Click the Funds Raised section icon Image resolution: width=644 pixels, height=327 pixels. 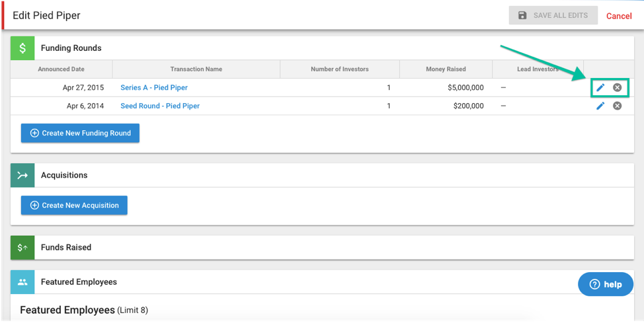point(22,248)
